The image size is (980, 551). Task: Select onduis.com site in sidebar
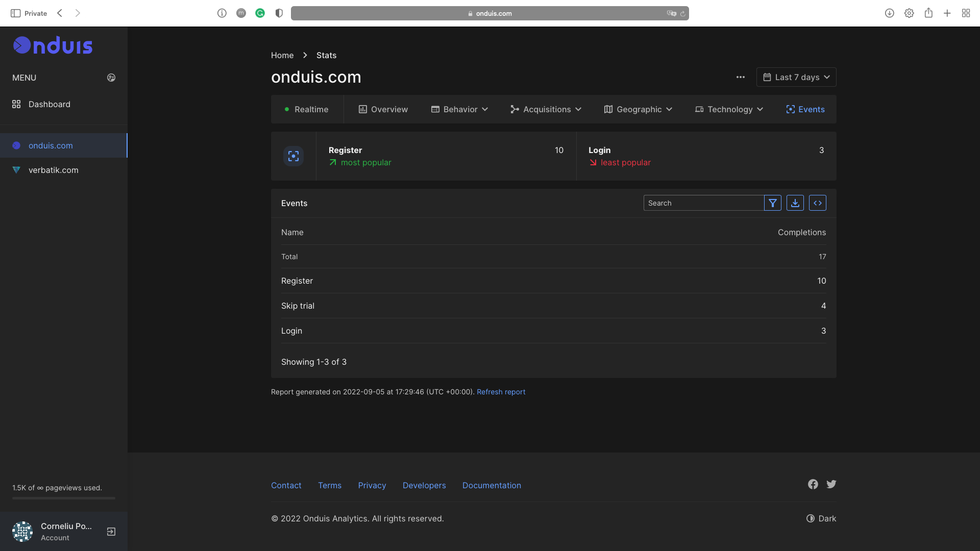64,145
